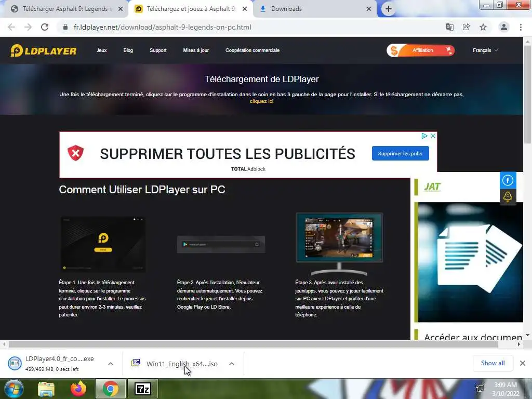Viewport: 532px width, 399px height.
Task: Click the Chrome taskbar icon
Action: [110, 389]
